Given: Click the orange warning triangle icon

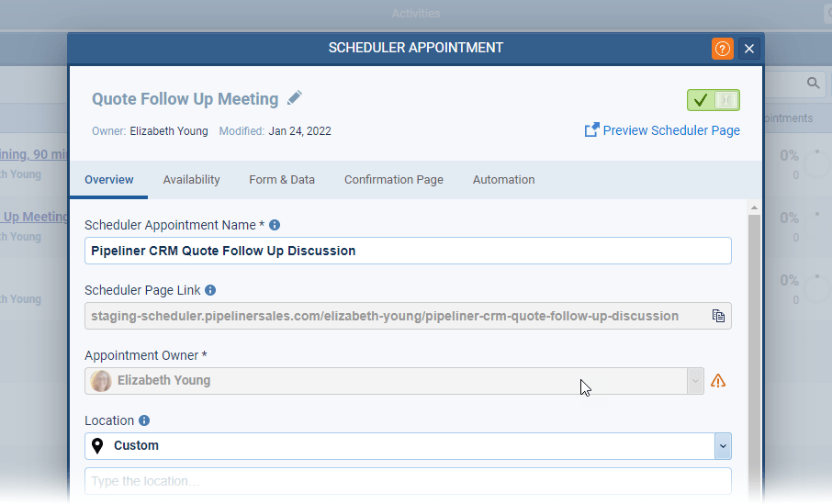Looking at the screenshot, I should (718, 381).
